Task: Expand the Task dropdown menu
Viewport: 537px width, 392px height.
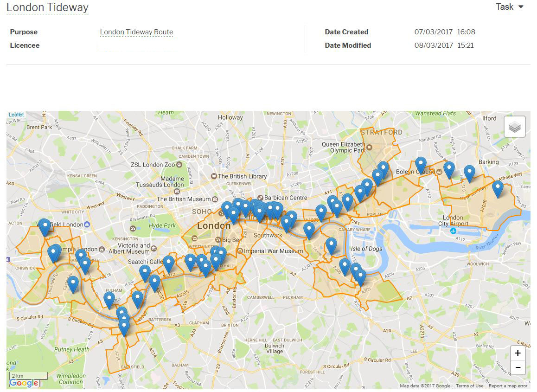Action: point(509,7)
